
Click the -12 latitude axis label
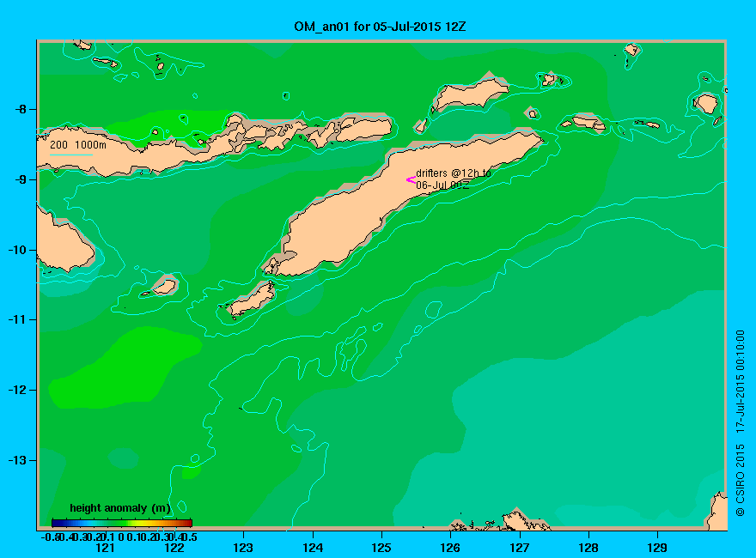18,391
